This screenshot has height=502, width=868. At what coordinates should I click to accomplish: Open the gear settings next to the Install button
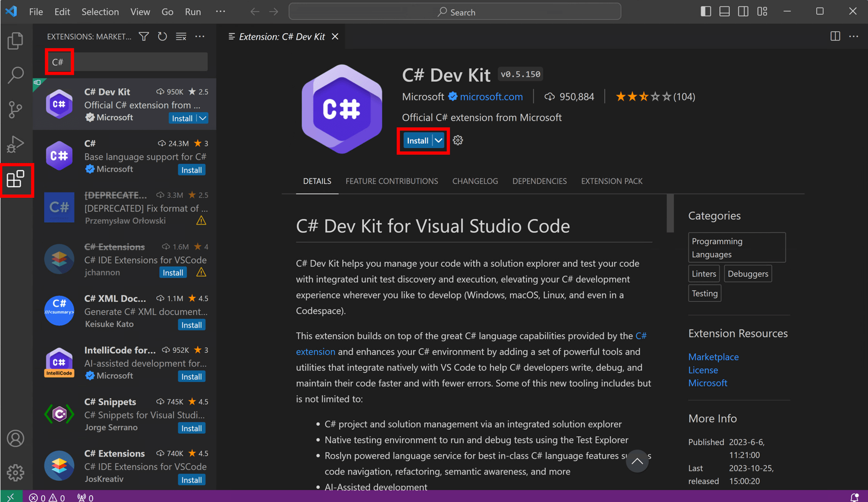pyautogui.click(x=458, y=140)
